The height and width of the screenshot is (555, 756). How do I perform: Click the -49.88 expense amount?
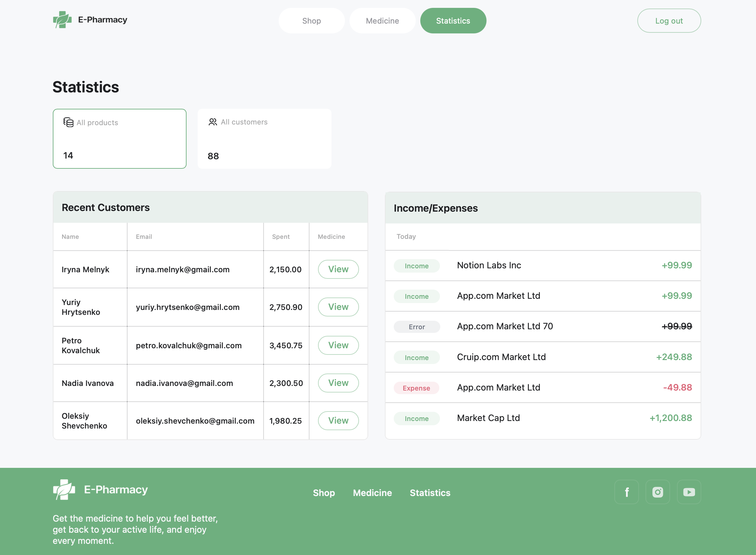point(677,387)
